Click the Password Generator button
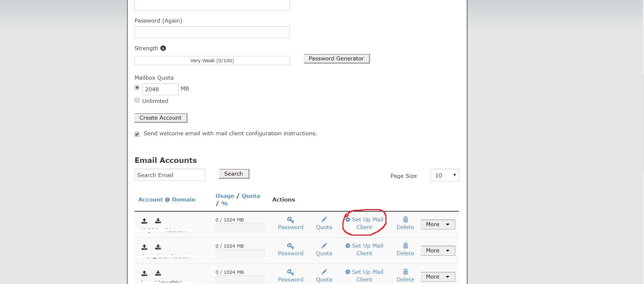The image size is (644, 284). 337,59
